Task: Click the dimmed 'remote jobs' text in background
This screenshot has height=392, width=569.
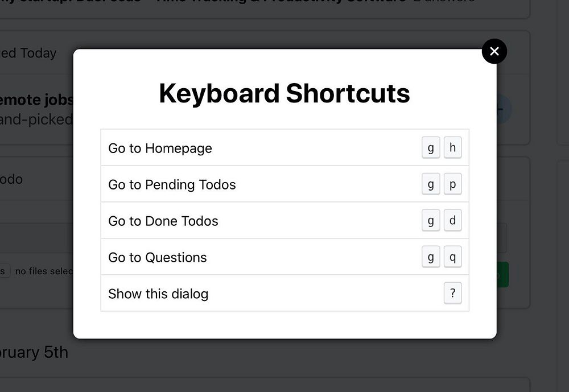Action: point(36,100)
